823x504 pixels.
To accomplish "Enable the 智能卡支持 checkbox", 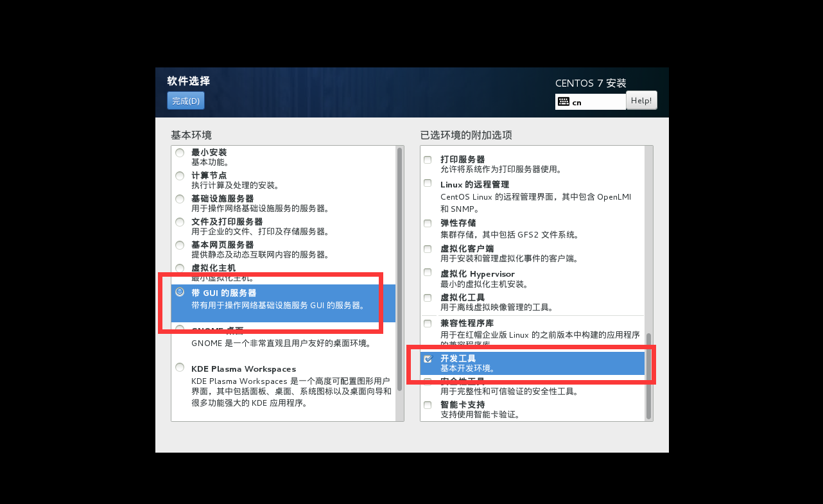I will (428, 405).
